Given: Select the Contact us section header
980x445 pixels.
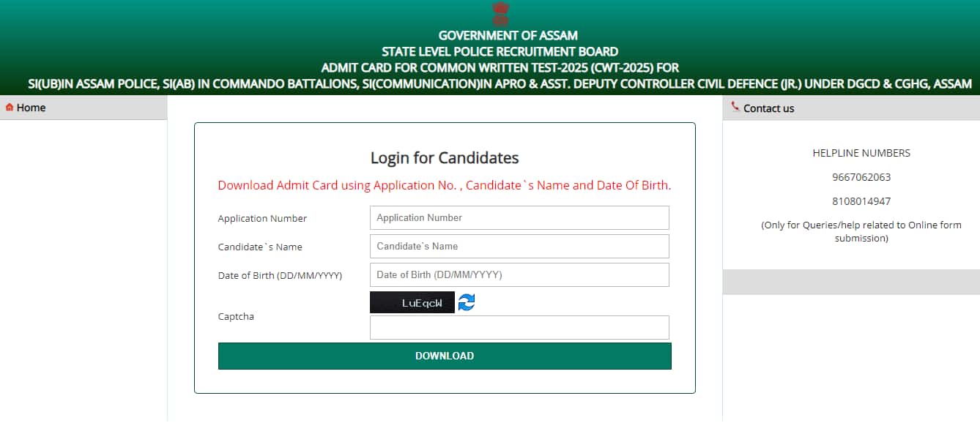Looking at the screenshot, I should (x=767, y=108).
